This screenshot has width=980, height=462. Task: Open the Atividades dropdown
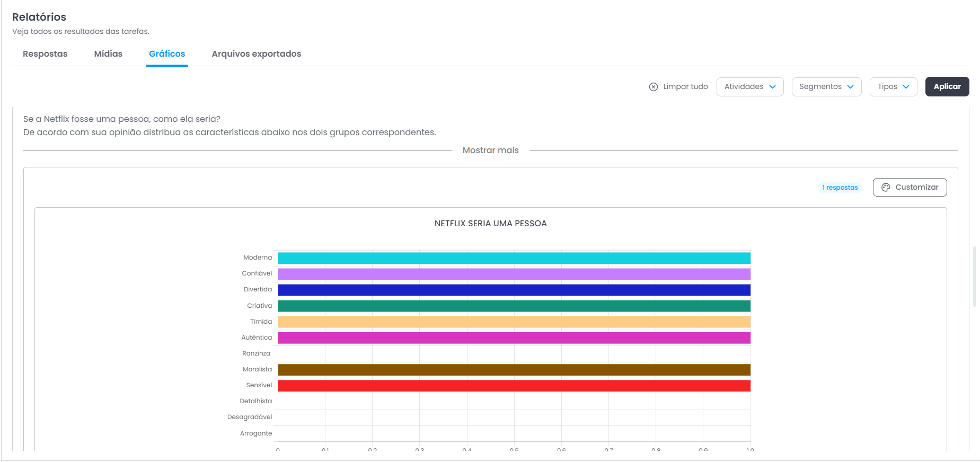point(750,87)
